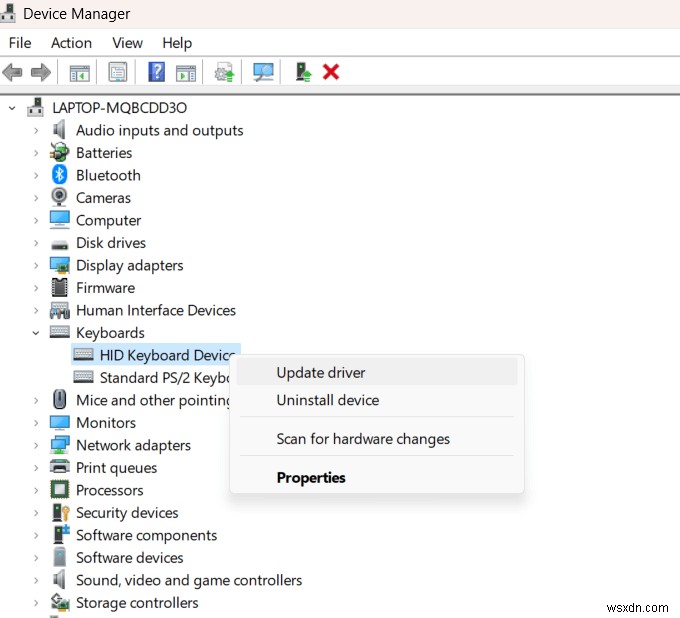Collapse the Keyboards category
The height and width of the screenshot is (618, 680).
pos(36,333)
